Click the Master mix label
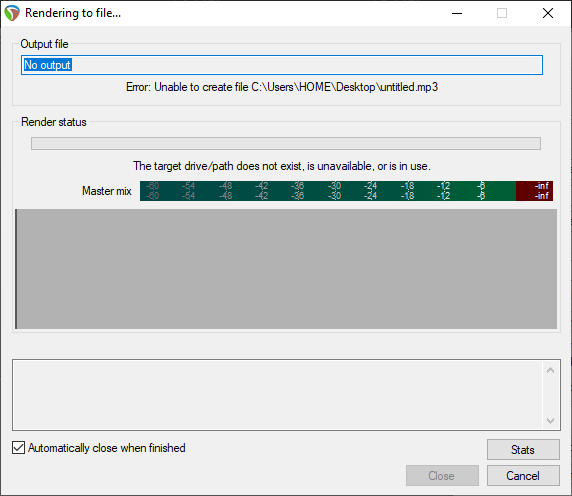Image resolution: width=572 pixels, height=496 pixels. [x=107, y=191]
